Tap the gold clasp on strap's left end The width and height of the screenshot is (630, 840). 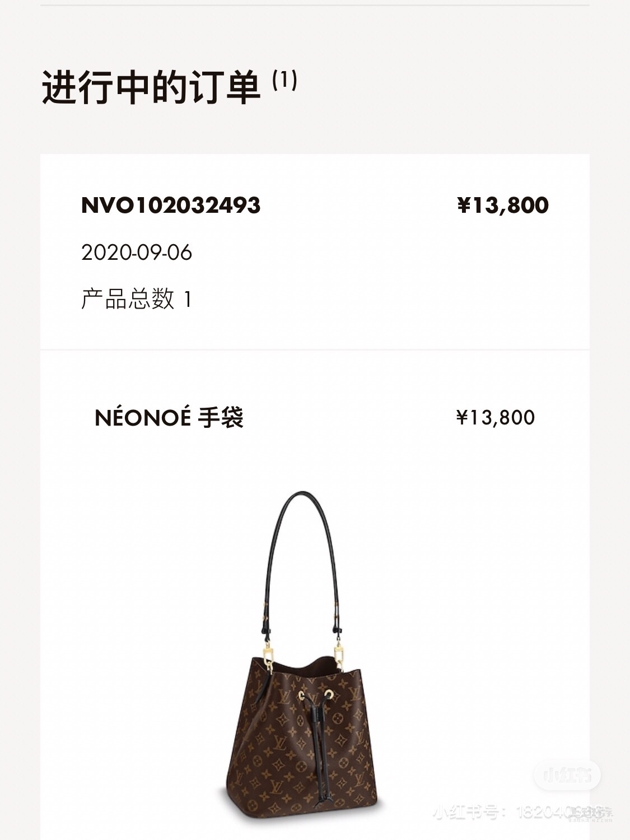click(268, 656)
